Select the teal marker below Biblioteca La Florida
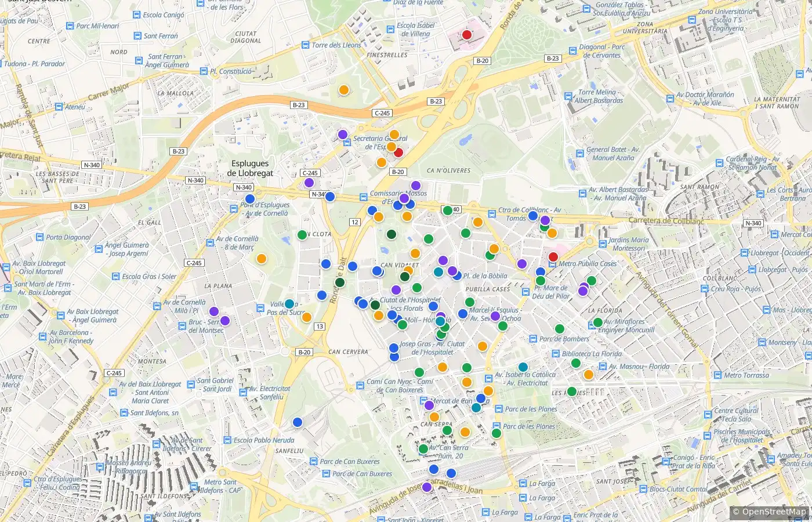This screenshot has height=522, width=812. [523, 367]
